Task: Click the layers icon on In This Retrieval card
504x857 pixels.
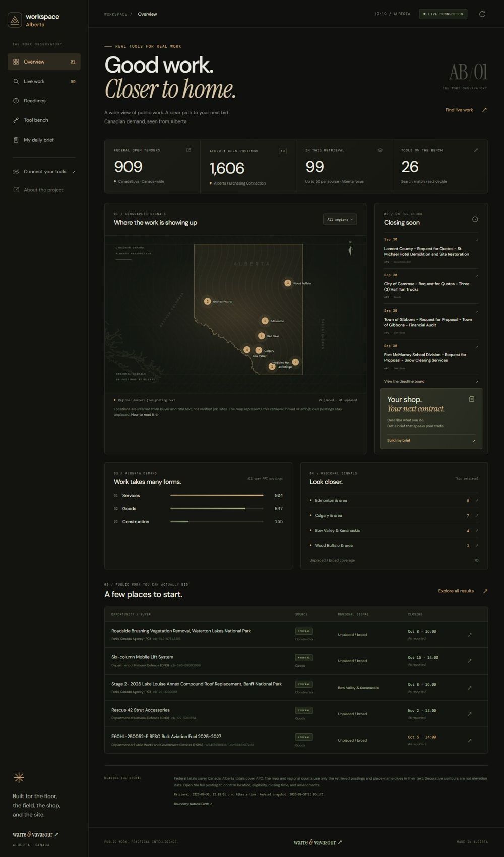Action: pos(380,150)
